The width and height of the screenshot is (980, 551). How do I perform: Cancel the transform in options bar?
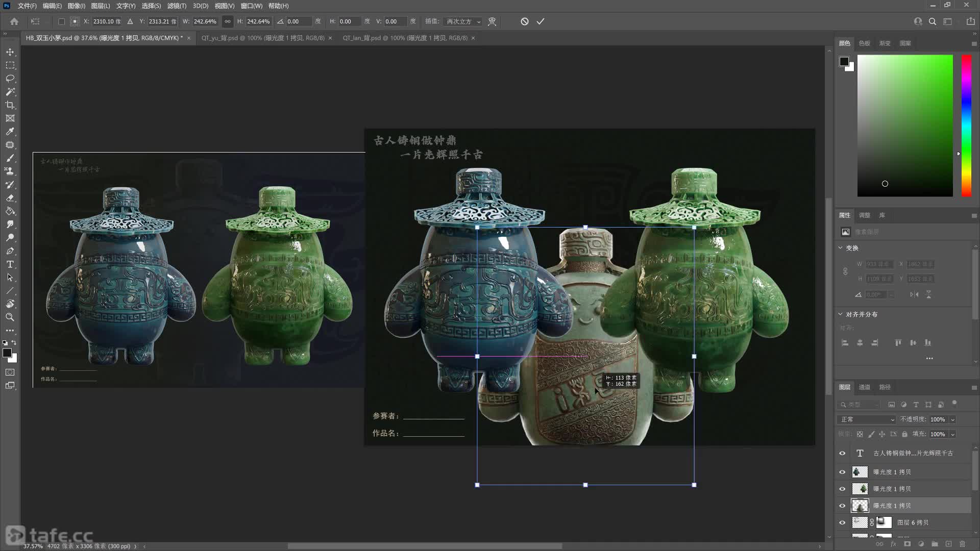[525, 21]
